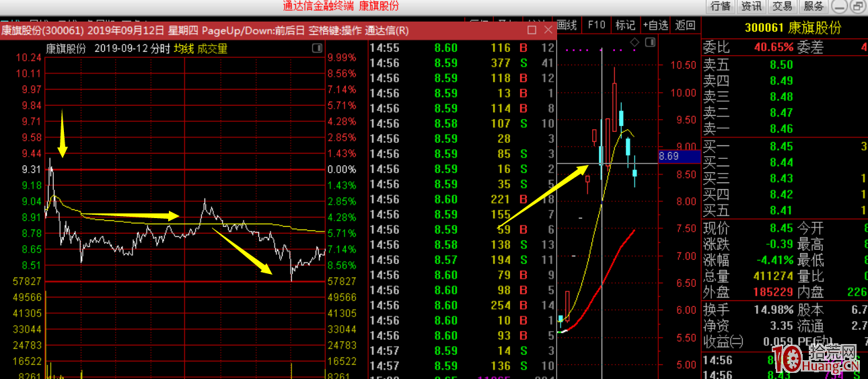
Task: Close the 康旗股份 intraday popup window
Action: 548,30
